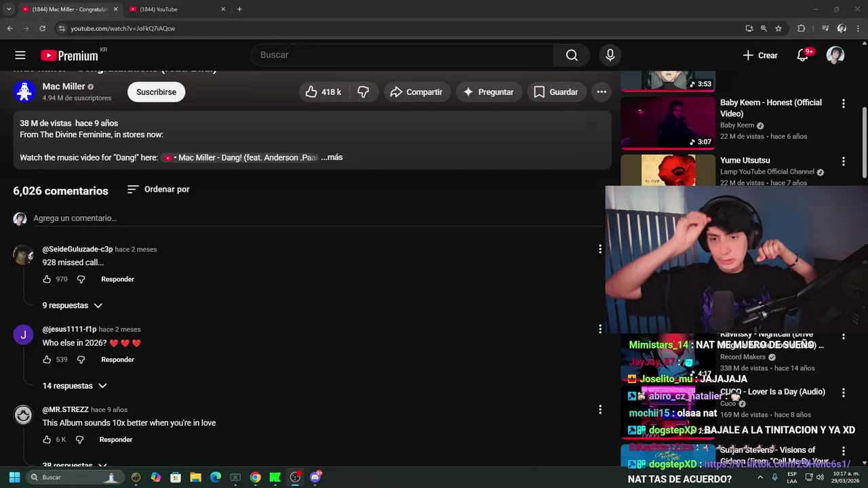
Task: Reply to the "Who else in 2026?" comment
Action: (x=117, y=360)
